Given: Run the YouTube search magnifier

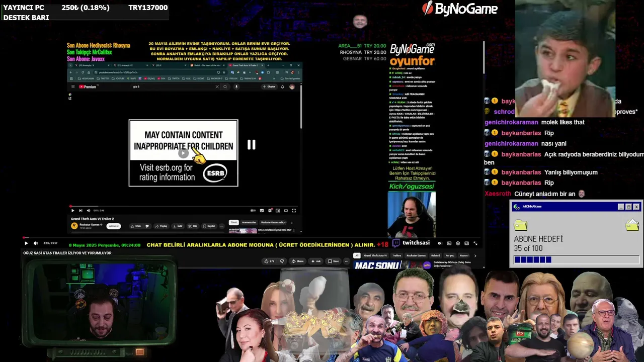Looking at the screenshot, I should [x=225, y=87].
